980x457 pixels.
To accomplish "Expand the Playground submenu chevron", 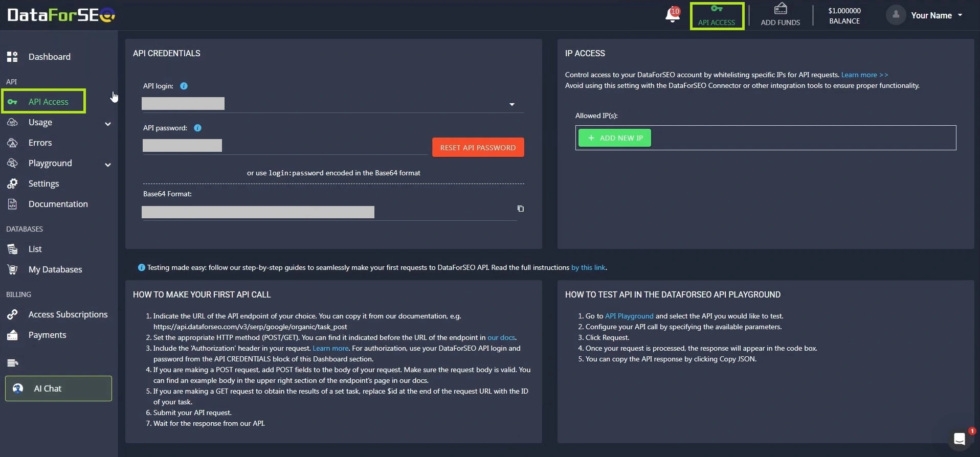I will (108, 165).
